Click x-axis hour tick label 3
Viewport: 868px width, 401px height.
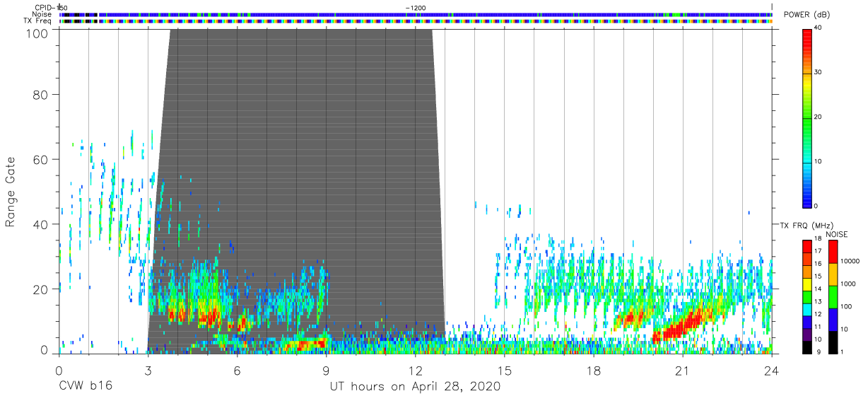tap(148, 370)
